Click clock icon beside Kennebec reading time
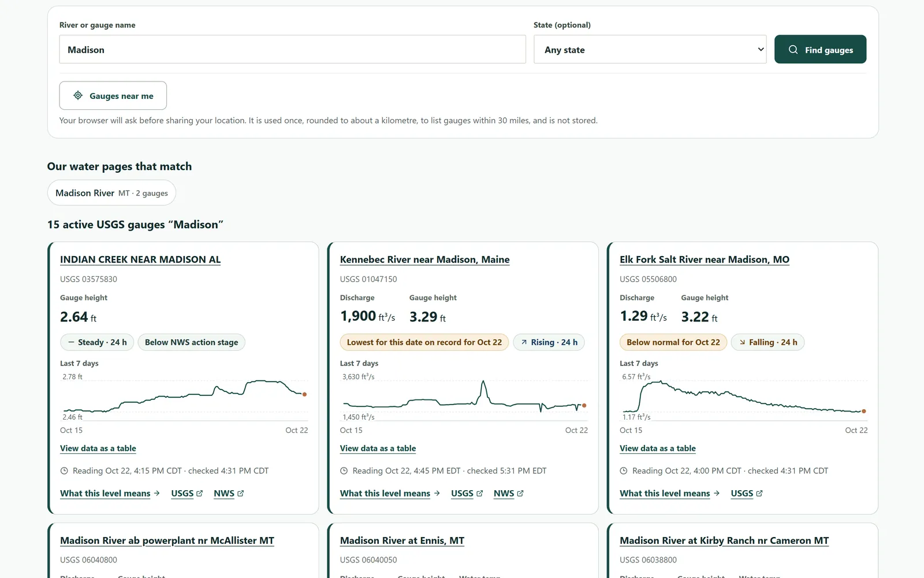The height and width of the screenshot is (578, 924). [x=344, y=471]
